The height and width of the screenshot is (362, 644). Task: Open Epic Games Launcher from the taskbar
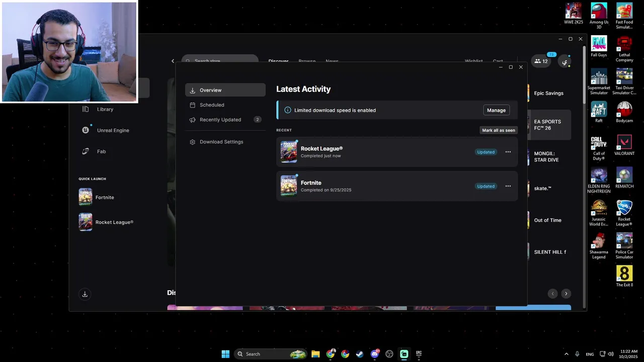point(419,354)
